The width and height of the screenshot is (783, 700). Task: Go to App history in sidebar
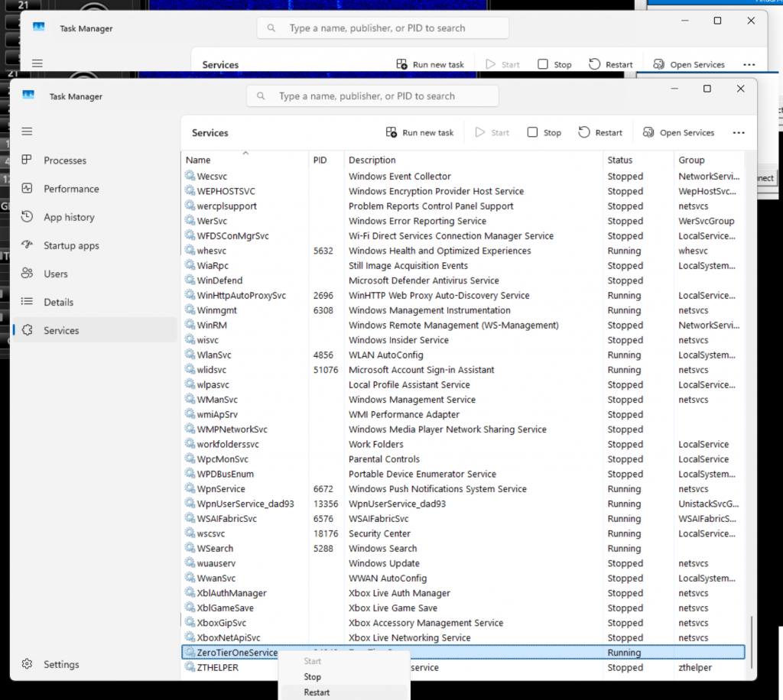(x=68, y=217)
